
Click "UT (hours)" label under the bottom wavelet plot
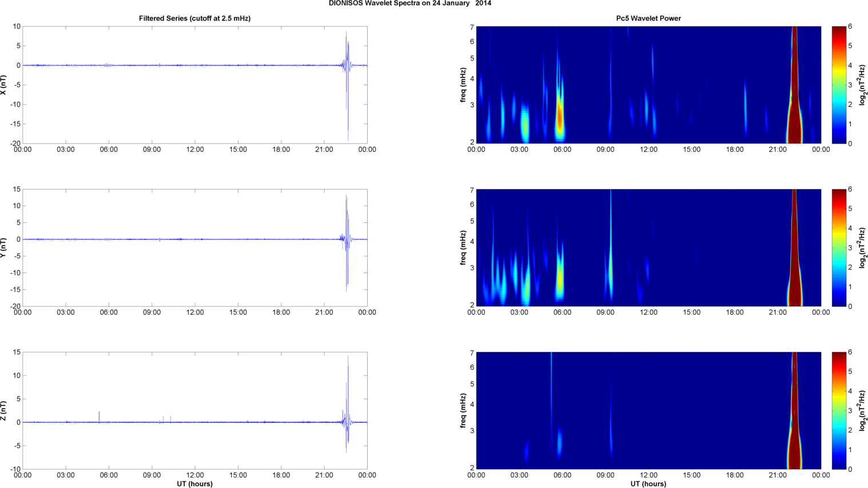[x=648, y=483]
